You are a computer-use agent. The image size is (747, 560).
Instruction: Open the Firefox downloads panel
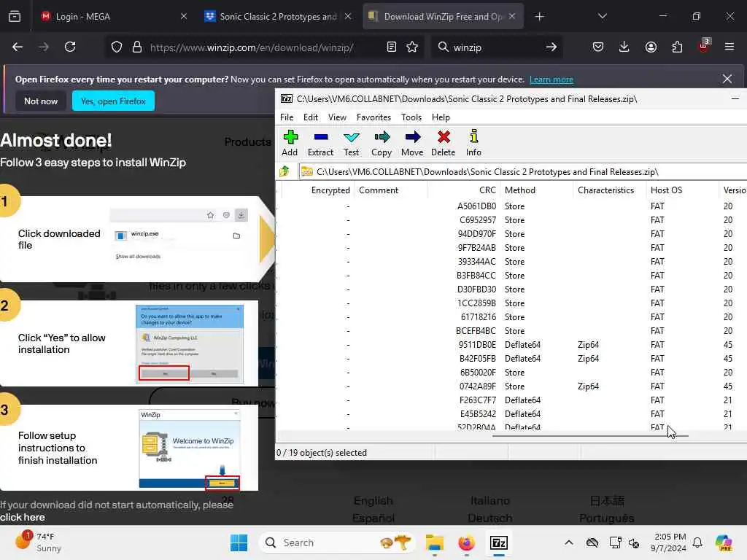tap(624, 47)
